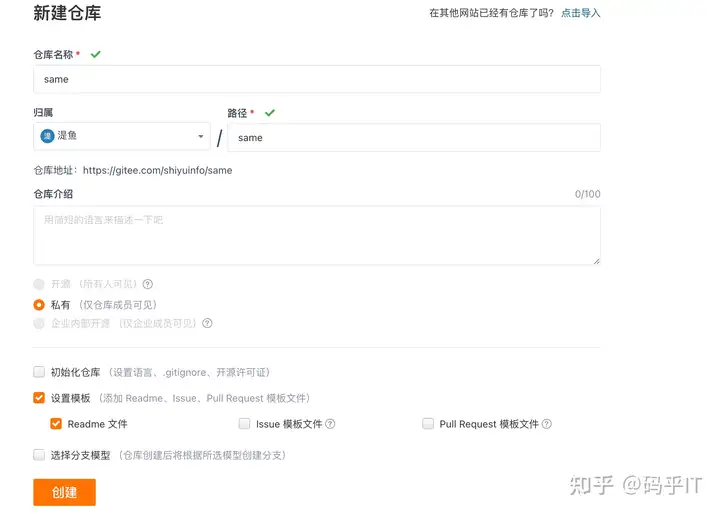
Task: Click the green checkmark beside 路径
Action: pos(270,113)
